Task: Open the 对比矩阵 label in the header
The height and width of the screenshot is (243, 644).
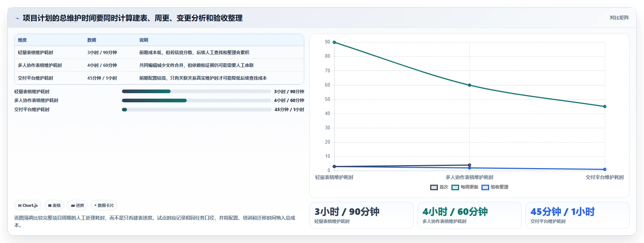Action: 619,18
